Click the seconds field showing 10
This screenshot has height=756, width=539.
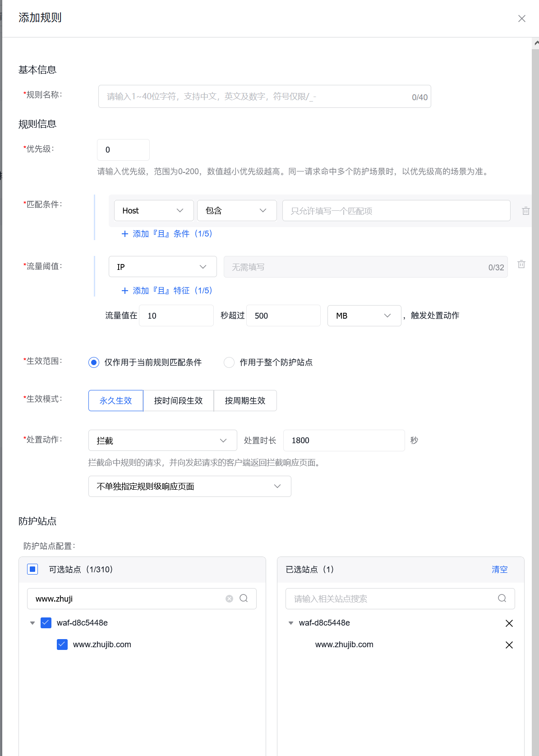(x=176, y=315)
